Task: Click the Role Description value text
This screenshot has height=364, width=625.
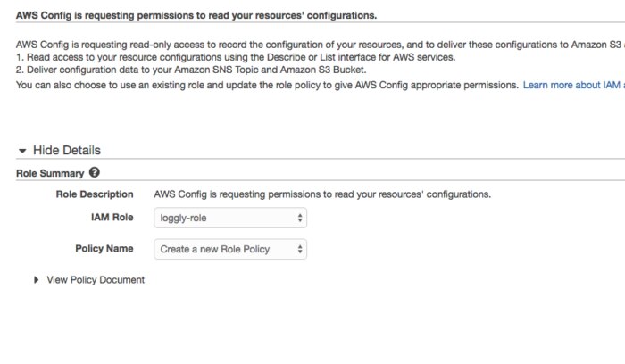Action: pos(321,194)
